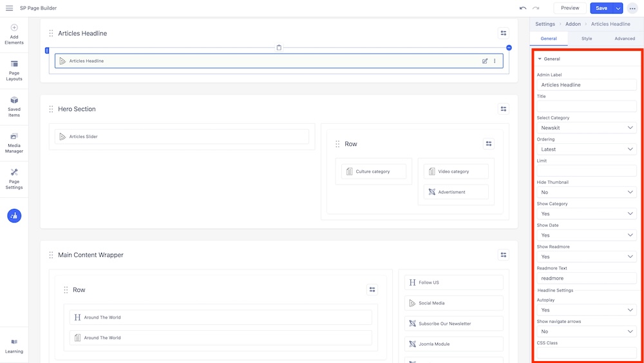
Task: Expand the Select Category dropdown
Action: pos(587,128)
